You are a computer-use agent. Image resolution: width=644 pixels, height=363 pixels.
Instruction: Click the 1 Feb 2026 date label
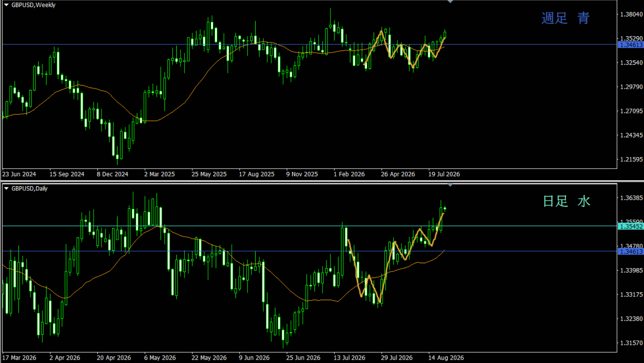(x=349, y=174)
